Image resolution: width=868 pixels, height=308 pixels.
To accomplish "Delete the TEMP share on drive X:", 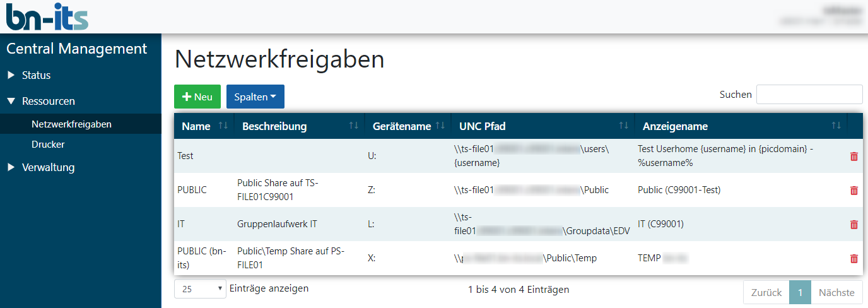I will click(x=854, y=258).
